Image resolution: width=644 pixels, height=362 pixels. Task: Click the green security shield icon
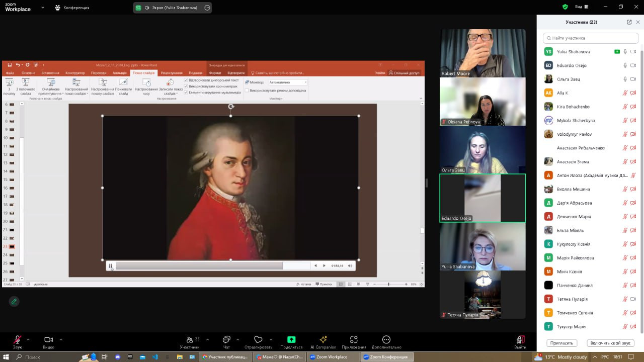pyautogui.click(x=565, y=7)
